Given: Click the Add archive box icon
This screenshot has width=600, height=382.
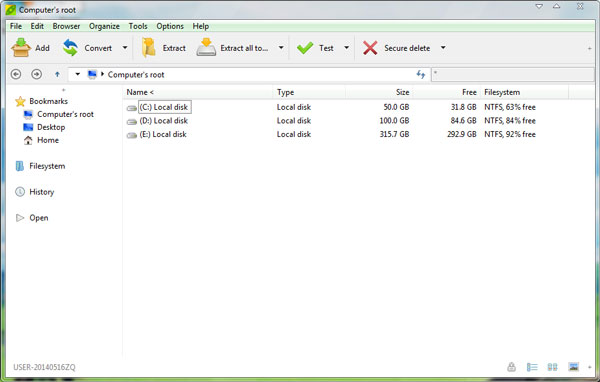Looking at the screenshot, I should coord(21,48).
